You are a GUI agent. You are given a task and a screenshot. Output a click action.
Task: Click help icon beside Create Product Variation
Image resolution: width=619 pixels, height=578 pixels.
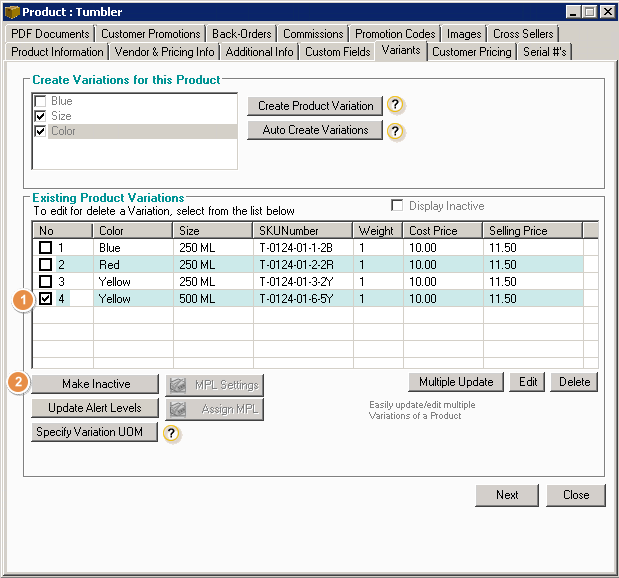click(397, 106)
